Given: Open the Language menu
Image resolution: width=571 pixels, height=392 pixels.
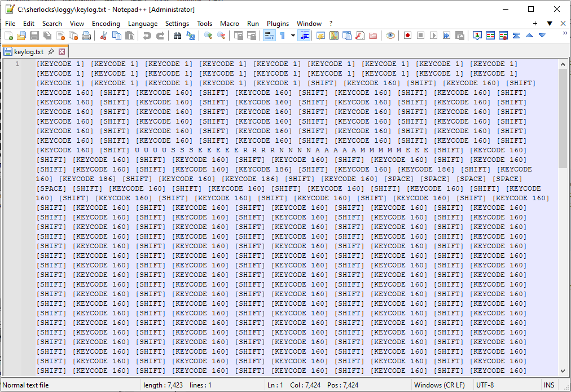Looking at the screenshot, I should point(143,24).
